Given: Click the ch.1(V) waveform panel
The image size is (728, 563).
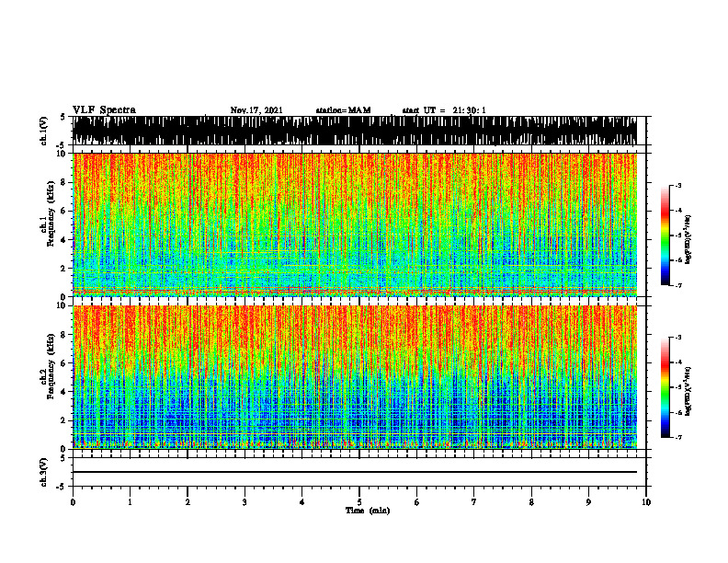Looking at the screenshot, I should [355, 131].
